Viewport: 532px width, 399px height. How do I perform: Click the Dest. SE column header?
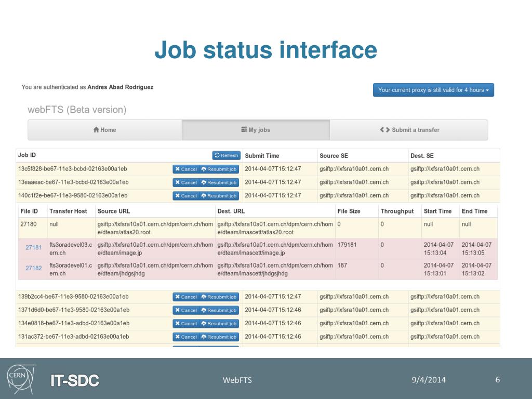pyautogui.click(x=422, y=156)
